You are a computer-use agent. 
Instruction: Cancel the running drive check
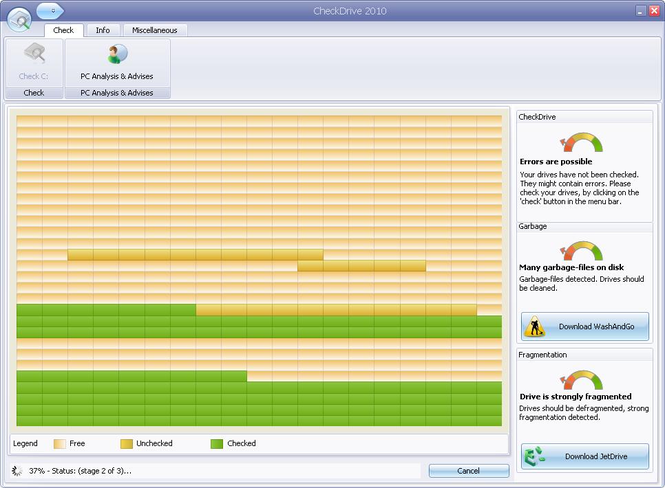[x=469, y=471]
